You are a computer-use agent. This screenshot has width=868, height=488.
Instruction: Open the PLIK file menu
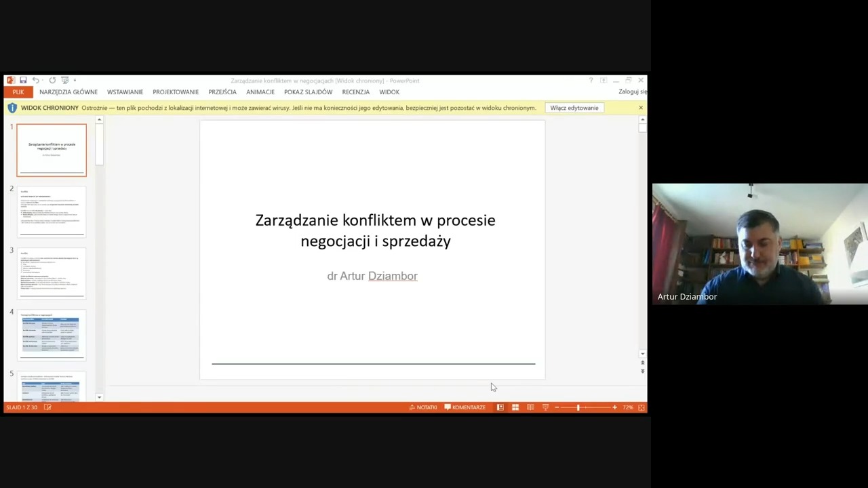[18, 92]
